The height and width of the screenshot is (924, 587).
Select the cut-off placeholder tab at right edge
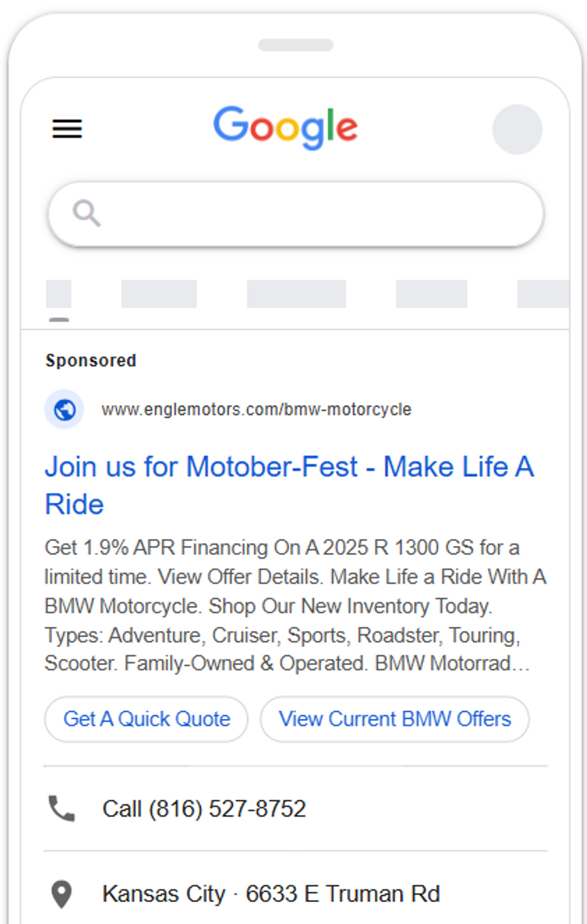543,294
